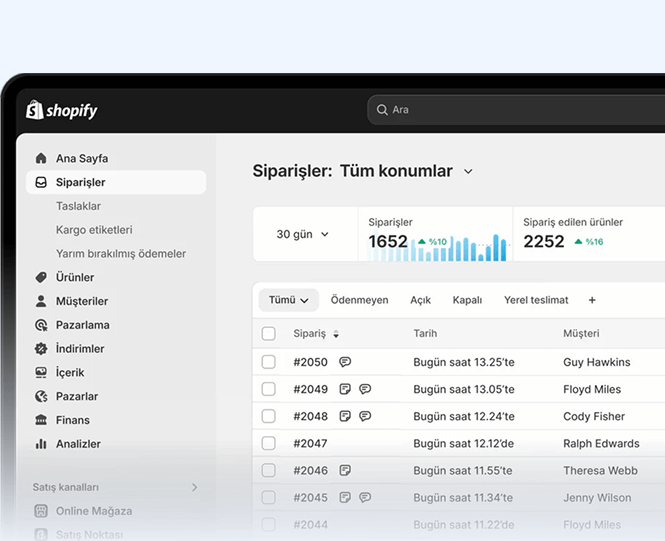Click the Finans bank icon
Screen dimensions: 665x541
pyautogui.click(x=41, y=420)
